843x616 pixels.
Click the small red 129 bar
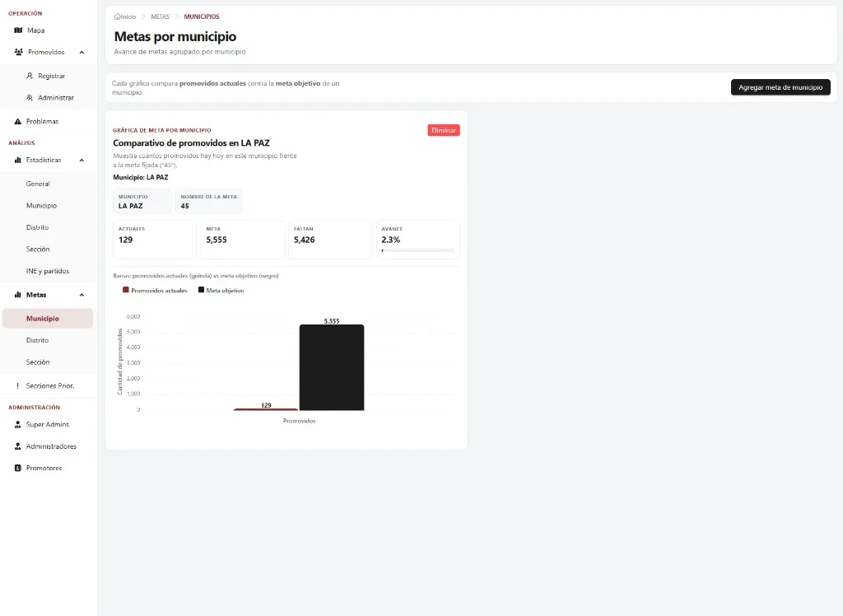point(266,409)
